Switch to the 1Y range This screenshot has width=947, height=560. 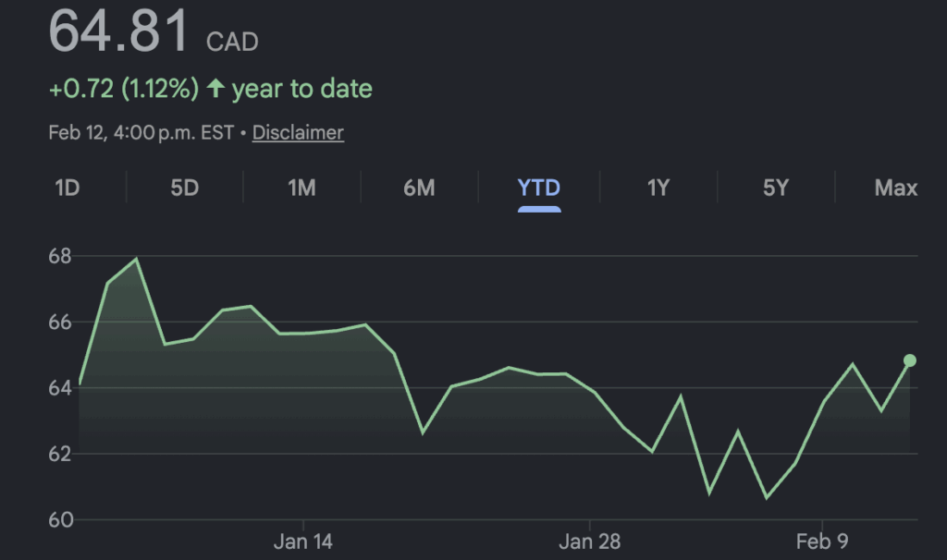coord(658,189)
